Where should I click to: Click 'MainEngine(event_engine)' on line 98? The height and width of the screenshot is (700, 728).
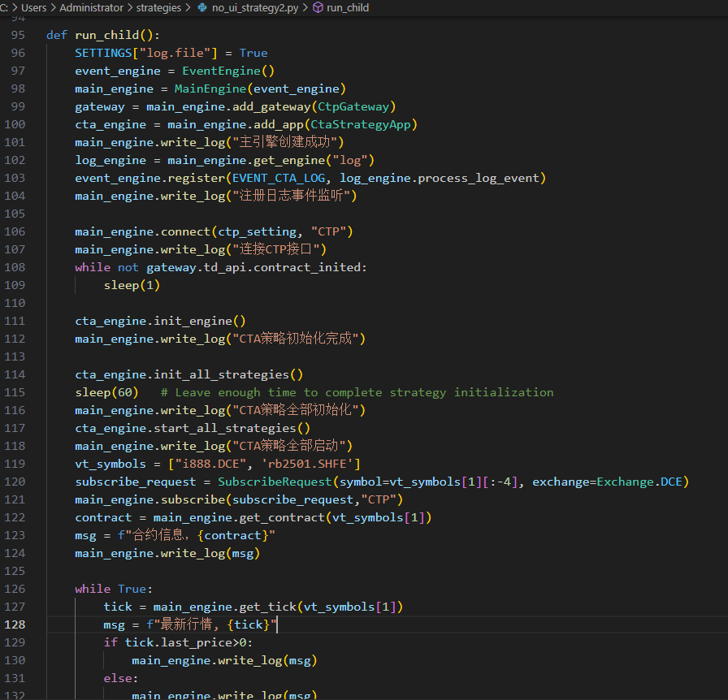point(261,89)
